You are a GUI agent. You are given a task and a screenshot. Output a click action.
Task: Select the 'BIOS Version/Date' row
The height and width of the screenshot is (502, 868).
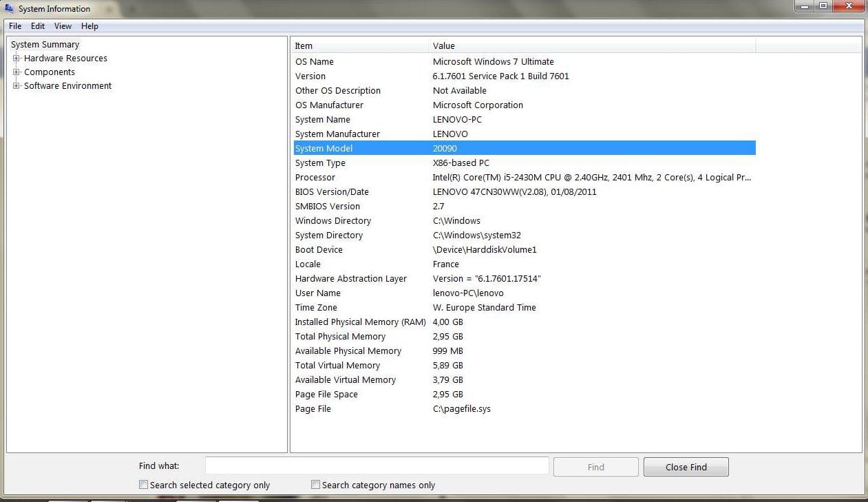[x=525, y=192]
